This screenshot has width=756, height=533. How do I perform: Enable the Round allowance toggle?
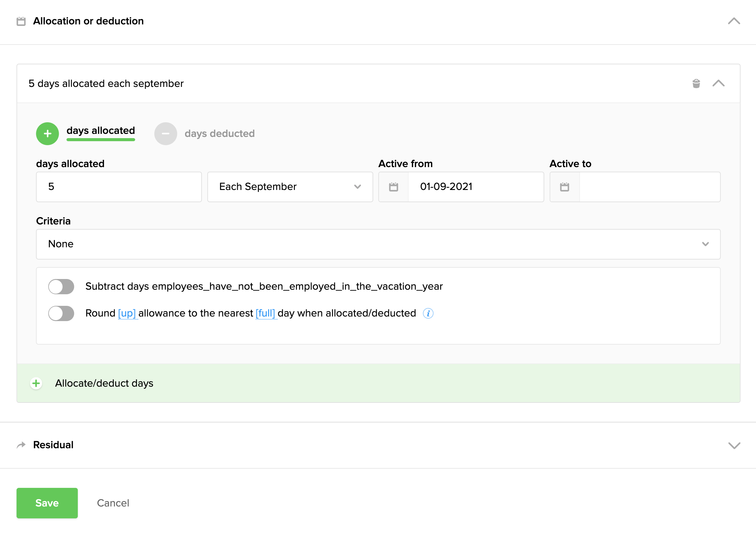(x=61, y=313)
